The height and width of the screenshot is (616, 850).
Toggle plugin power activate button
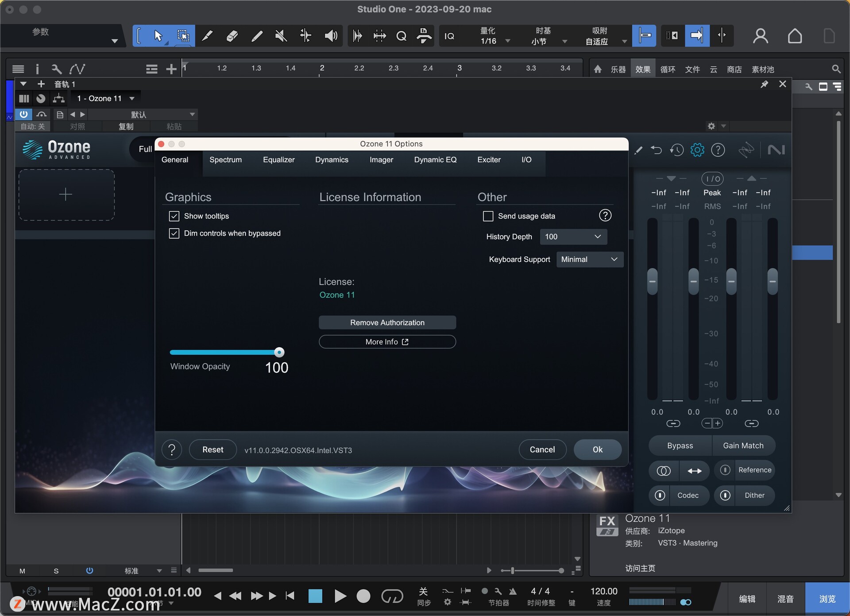23,114
